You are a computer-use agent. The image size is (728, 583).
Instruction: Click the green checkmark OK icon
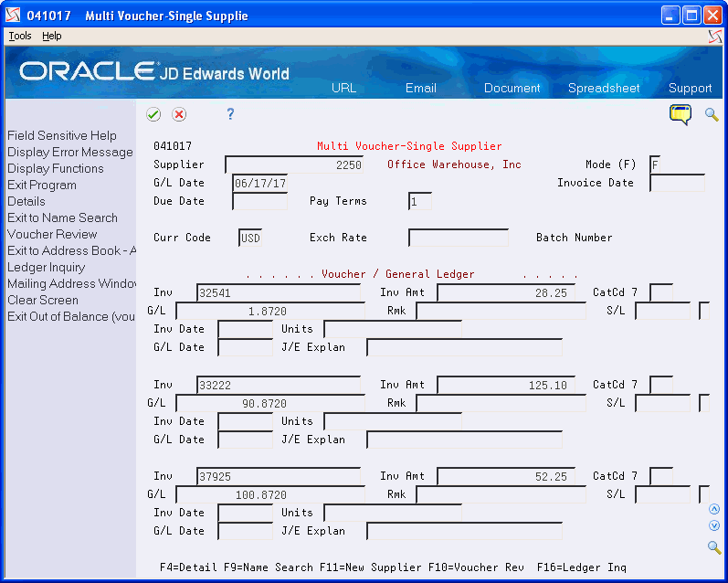point(153,114)
